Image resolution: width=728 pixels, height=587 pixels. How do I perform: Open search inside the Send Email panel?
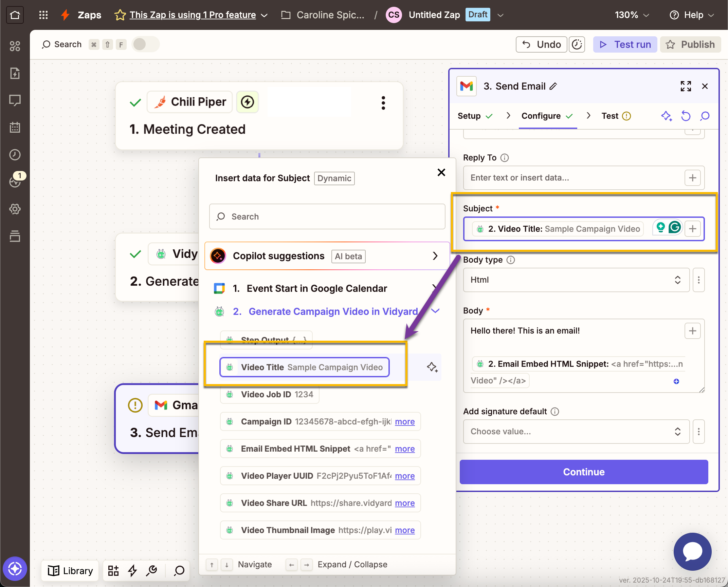[x=704, y=116]
